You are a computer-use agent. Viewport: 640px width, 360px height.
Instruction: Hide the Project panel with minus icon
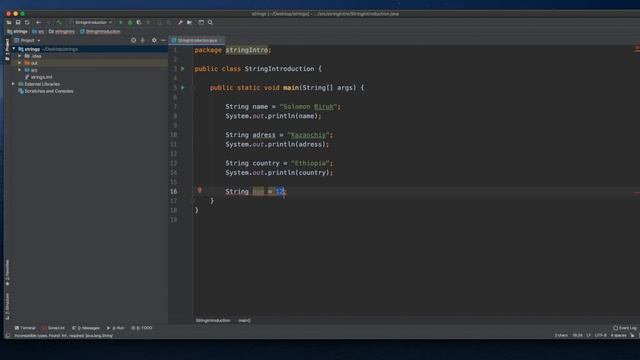click(x=163, y=40)
